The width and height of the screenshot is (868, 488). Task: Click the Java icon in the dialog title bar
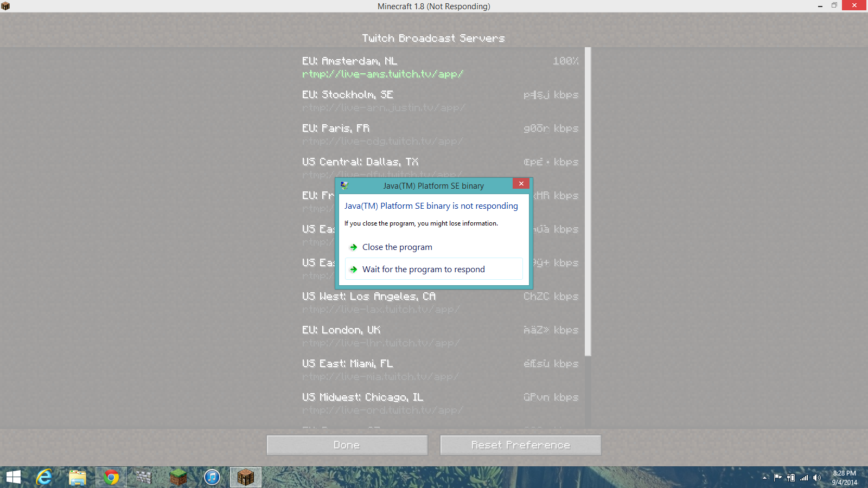[x=344, y=185]
